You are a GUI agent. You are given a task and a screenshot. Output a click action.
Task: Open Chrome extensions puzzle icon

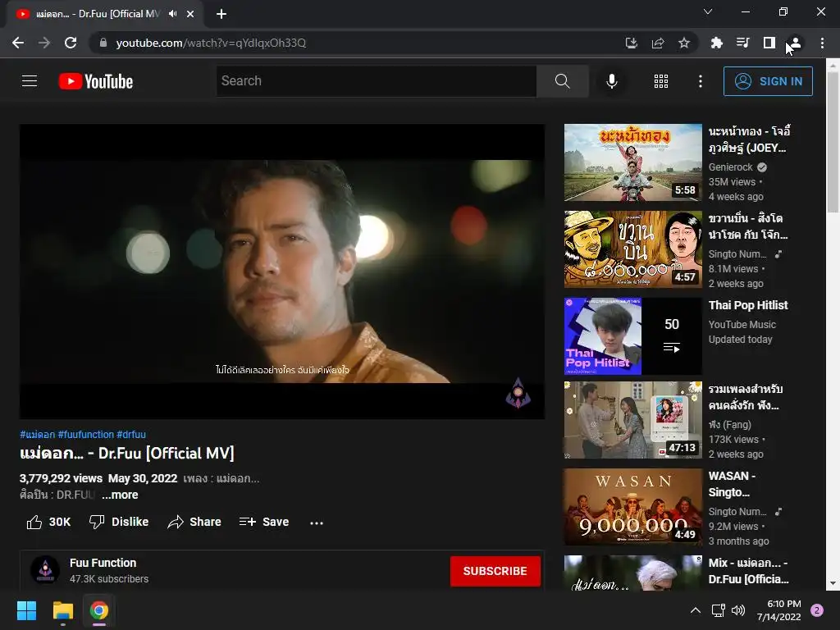[716, 43]
